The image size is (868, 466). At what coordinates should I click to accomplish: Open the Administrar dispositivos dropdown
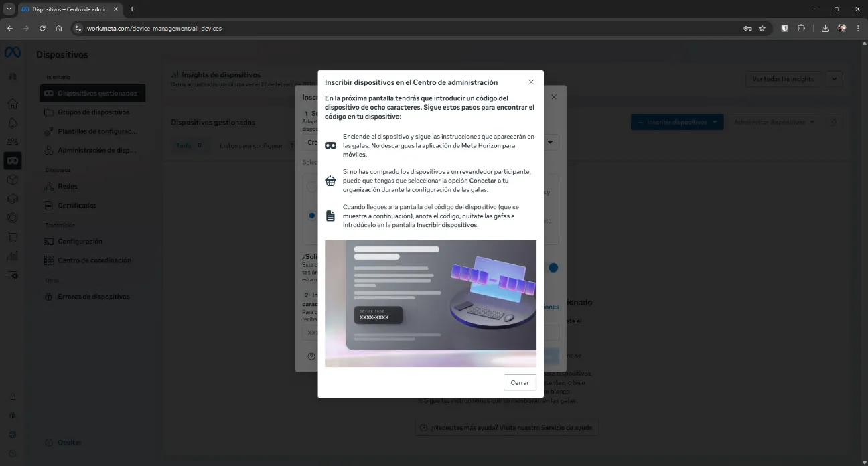pyautogui.click(x=774, y=122)
